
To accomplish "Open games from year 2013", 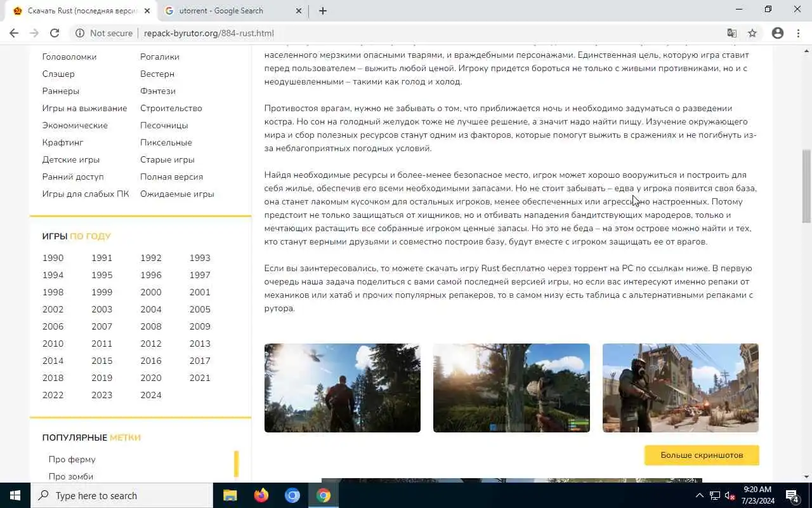I will tap(200, 344).
